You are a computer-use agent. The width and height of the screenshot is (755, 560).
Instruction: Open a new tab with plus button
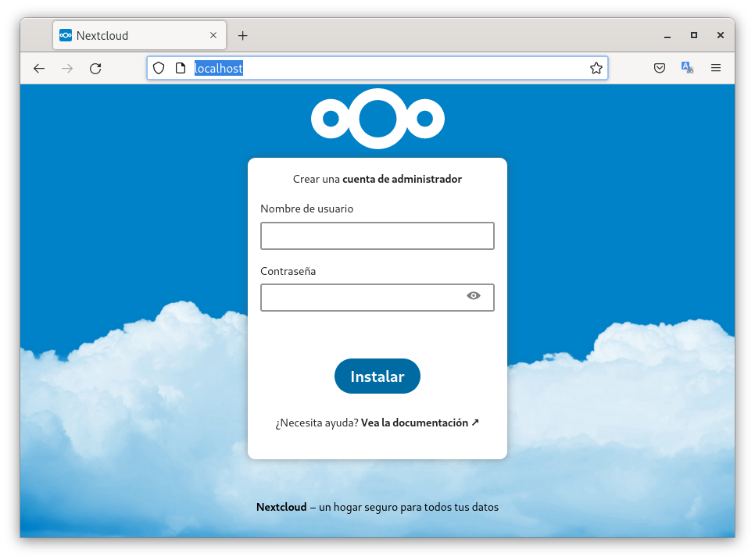click(x=243, y=36)
